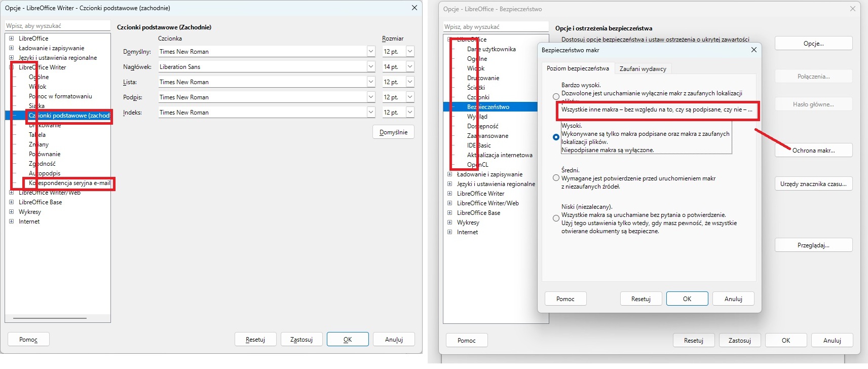Select Bardzo wysoki security level radio button
Image resolution: width=868 pixels, height=369 pixels.
click(556, 96)
